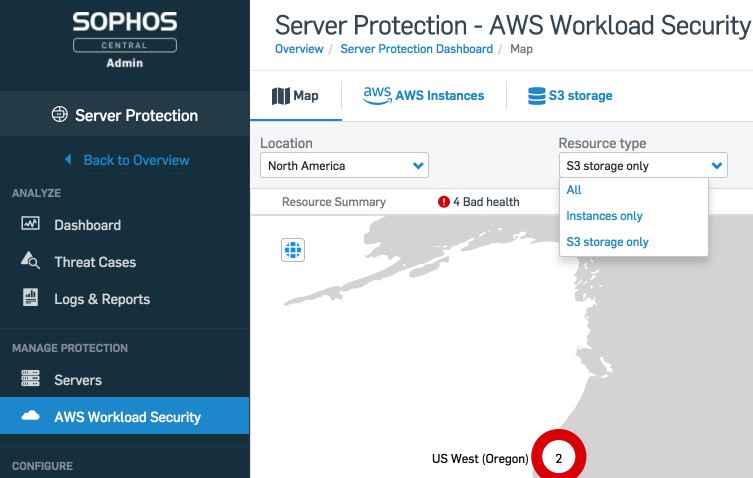Screen dimensions: 753x478
Task: Click the Back to Overview arrow icon
Action: pyautogui.click(x=68, y=159)
